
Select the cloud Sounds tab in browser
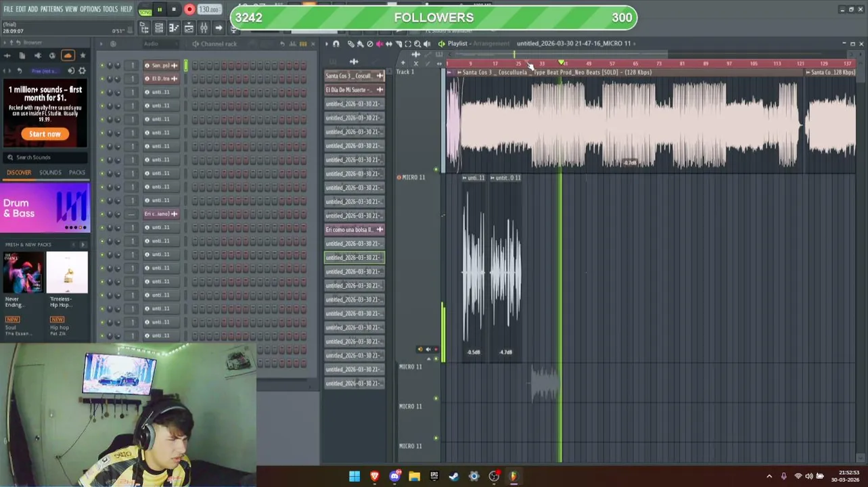point(68,55)
